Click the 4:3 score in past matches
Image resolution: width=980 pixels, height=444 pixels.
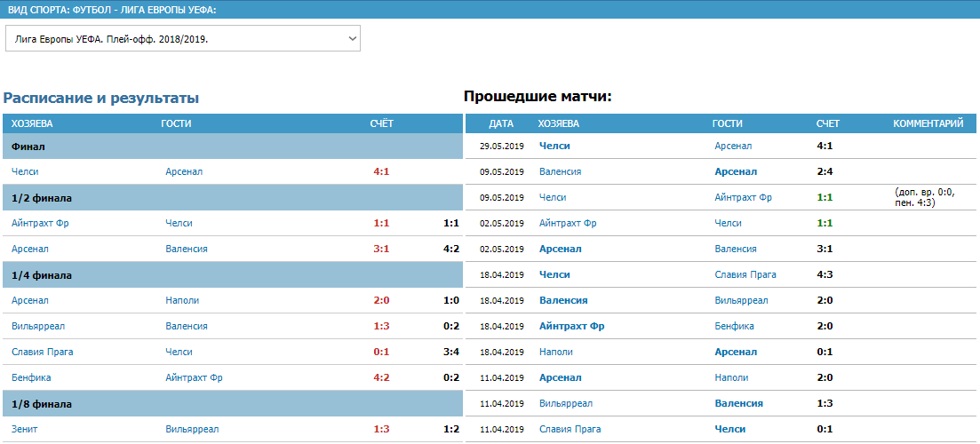pos(825,274)
